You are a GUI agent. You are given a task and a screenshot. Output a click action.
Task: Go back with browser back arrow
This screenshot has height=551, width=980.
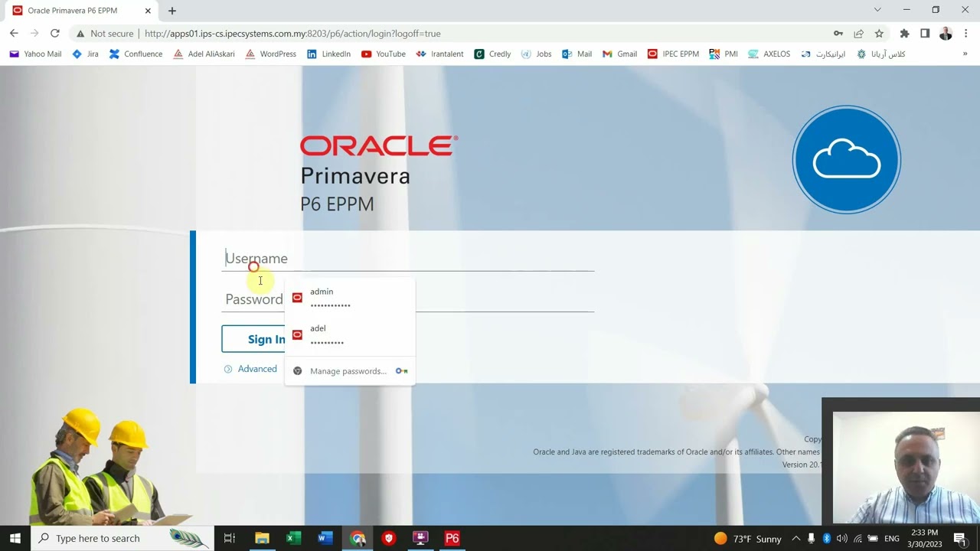pyautogui.click(x=14, y=33)
